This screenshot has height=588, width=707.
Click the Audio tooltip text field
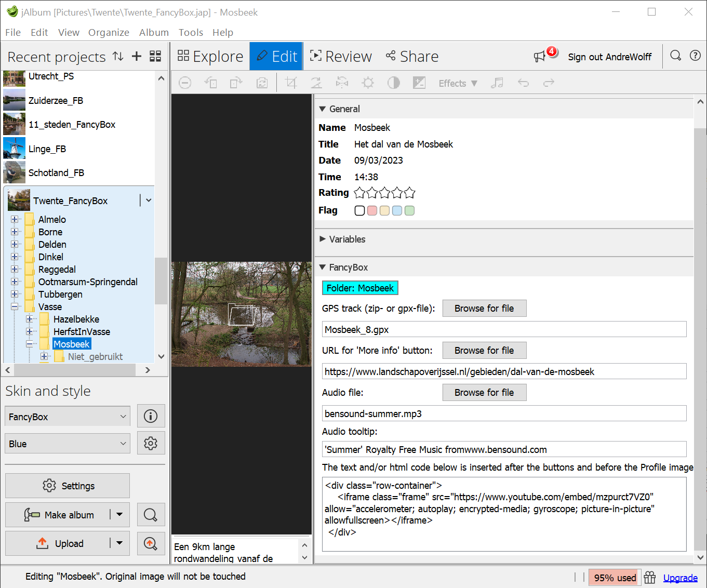(x=504, y=450)
